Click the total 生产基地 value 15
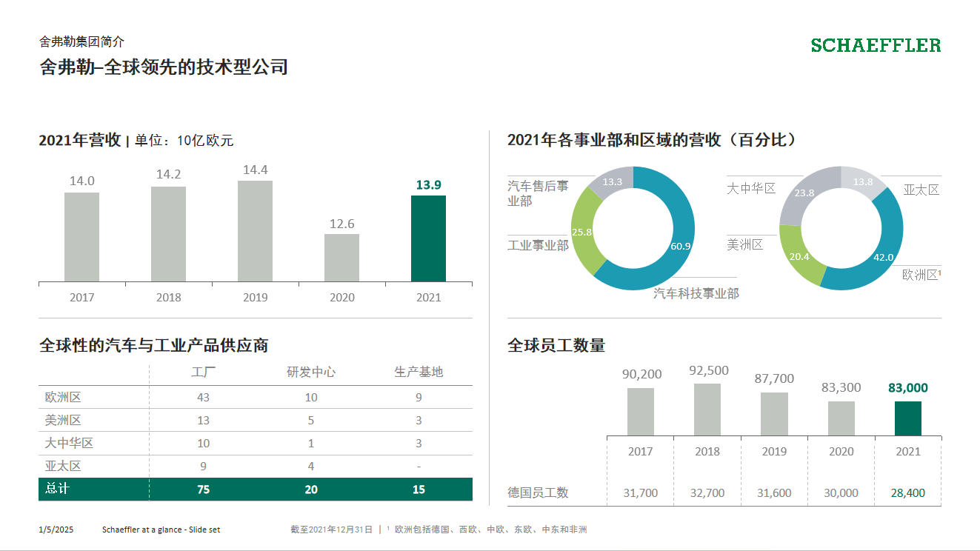 click(x=419, y=490)
